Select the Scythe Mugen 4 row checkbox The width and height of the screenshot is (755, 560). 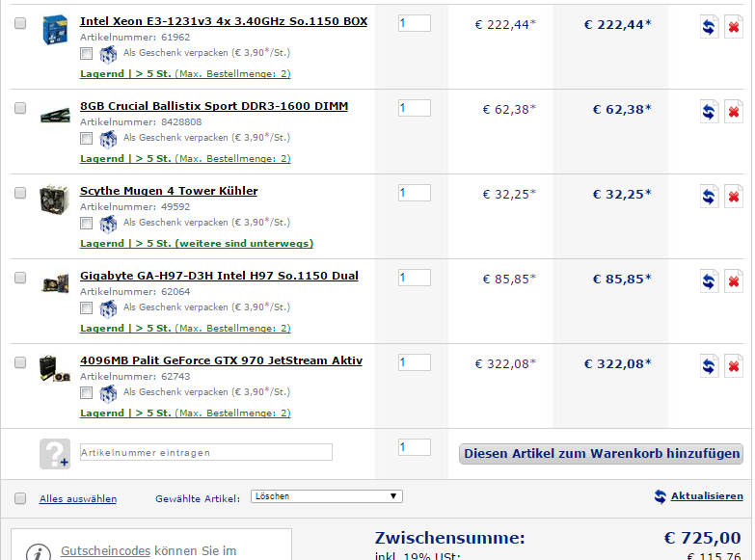click(x=20, y=193)
